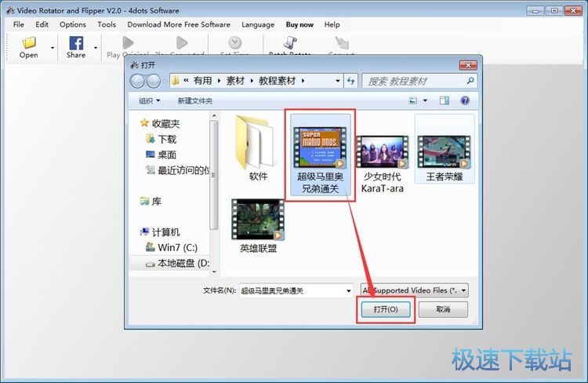Click navigation pane scroll down arrow

pos(214,272)
